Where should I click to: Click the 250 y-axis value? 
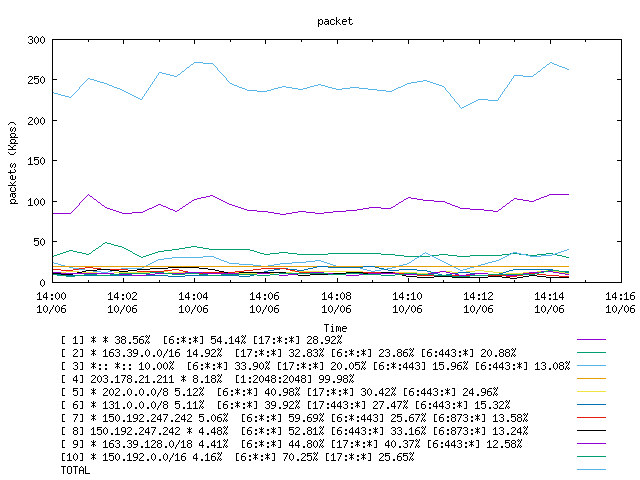[x=36, y=80]
